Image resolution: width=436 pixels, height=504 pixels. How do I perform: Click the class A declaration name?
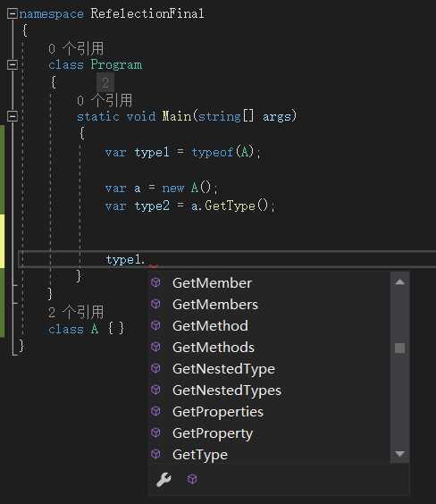coord(95,329)
